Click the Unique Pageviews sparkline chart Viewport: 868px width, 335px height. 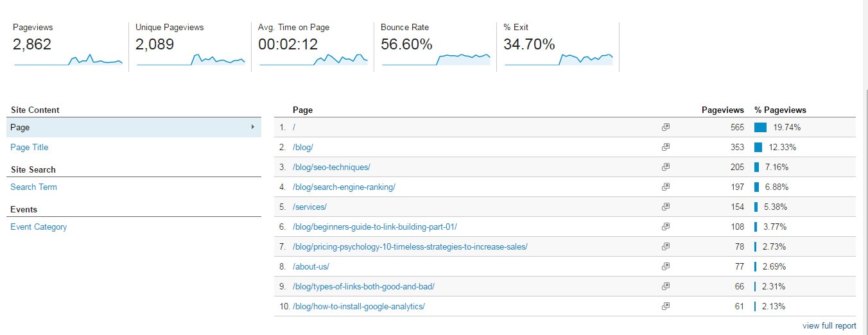(x=191, y=60)
